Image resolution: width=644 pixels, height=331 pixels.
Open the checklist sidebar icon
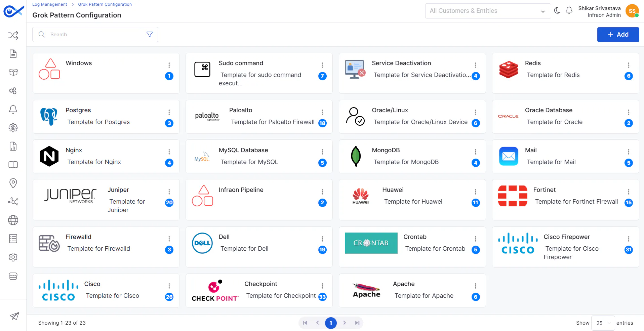13,239
